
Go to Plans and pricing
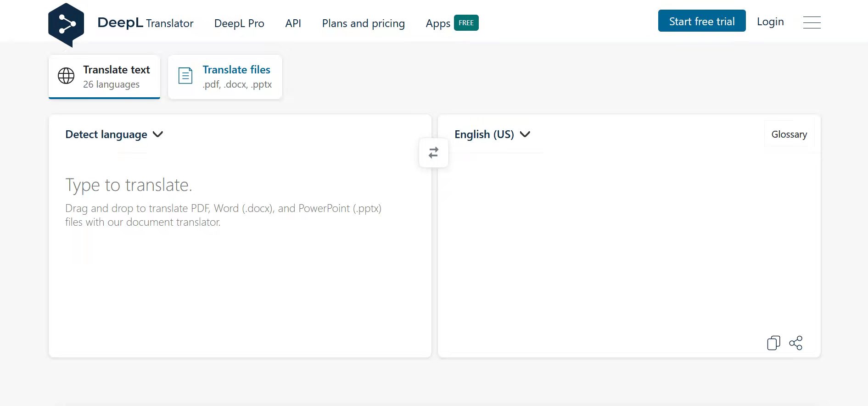pyautogui.click(x=363, y=23)
